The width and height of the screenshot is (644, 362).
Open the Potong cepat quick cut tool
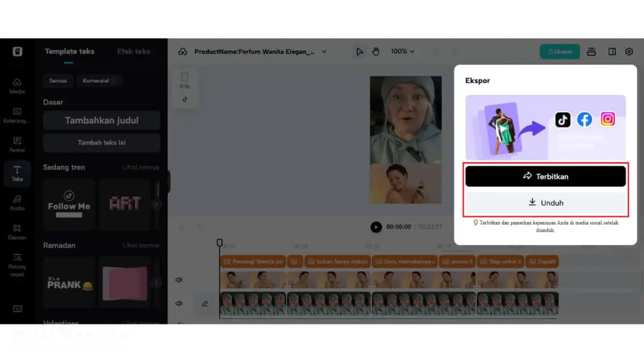pos(17,264)
